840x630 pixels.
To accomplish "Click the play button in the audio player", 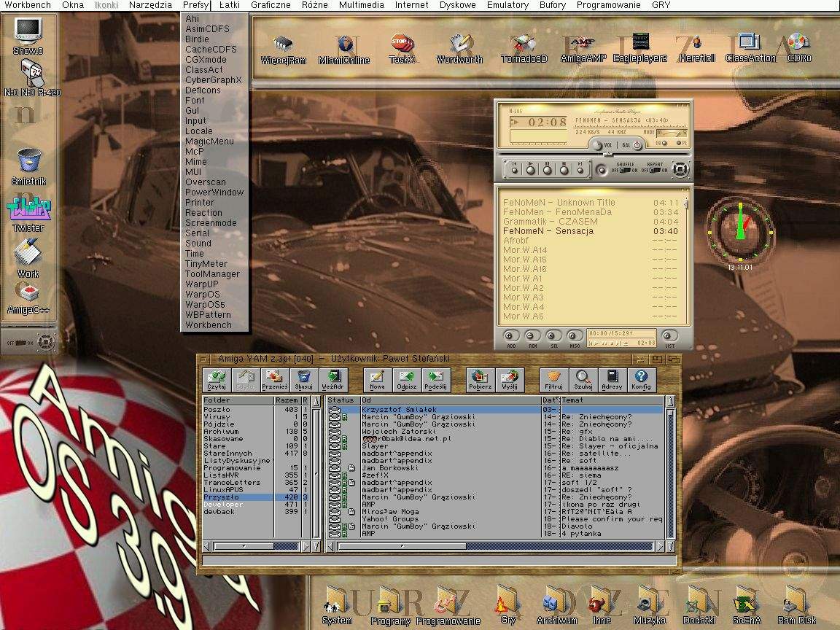I will [530, 169].
